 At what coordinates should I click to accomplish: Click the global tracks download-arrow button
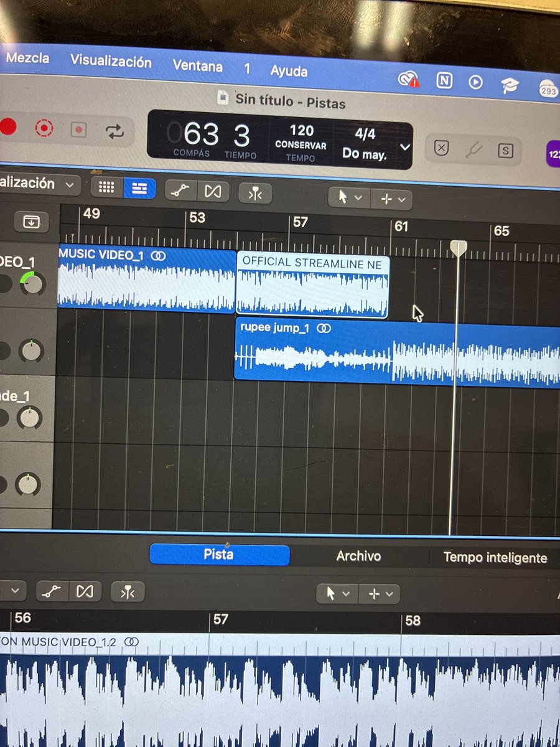click(32, 221)
